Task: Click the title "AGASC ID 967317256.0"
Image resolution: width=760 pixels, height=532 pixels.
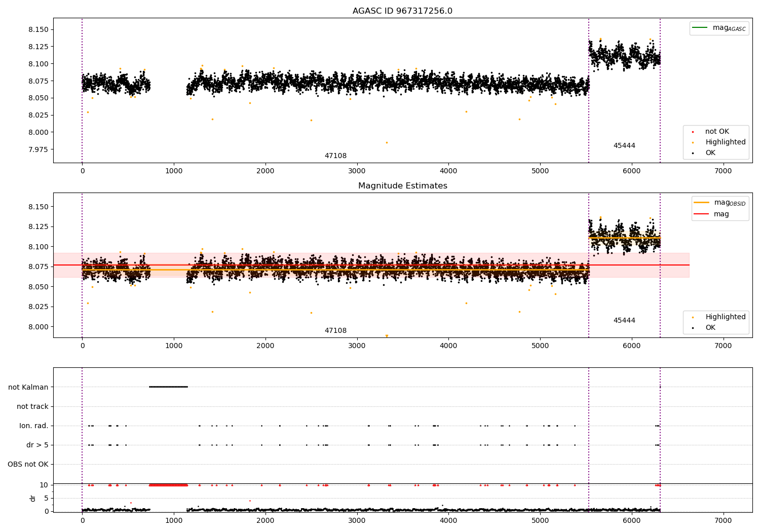Action: tap(402, 11)
